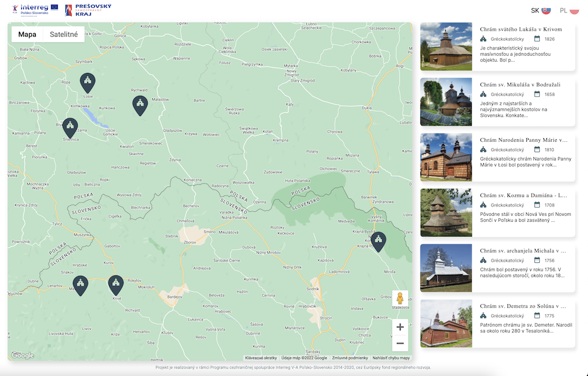This screenshot has width=588, height=376.
Task: Open Chrám Narodenia Panny Márie title
Action: [523, 140]
